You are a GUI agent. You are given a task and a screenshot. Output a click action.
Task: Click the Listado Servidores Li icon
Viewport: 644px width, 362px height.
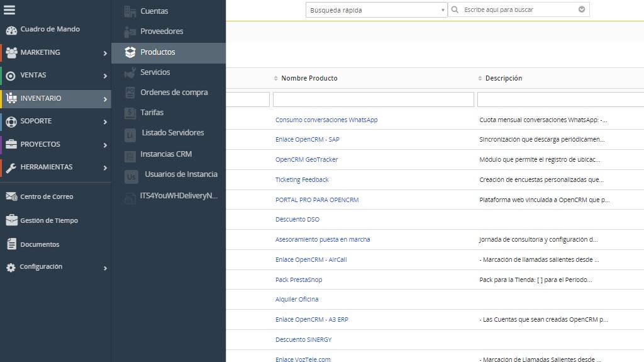click(x=130, y=135)
